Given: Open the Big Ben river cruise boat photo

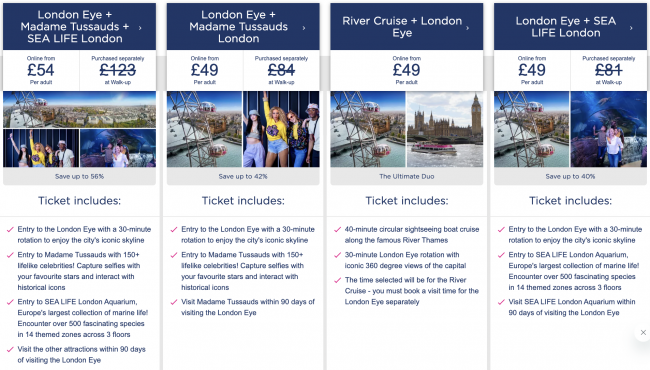Looking at the screenshot, I should (445, 129).
